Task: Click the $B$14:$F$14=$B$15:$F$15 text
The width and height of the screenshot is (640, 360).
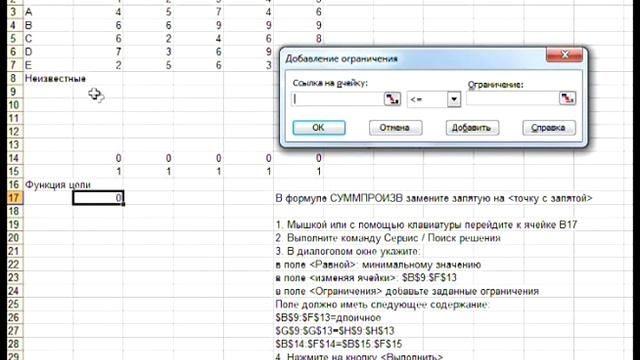Action: 339,344
